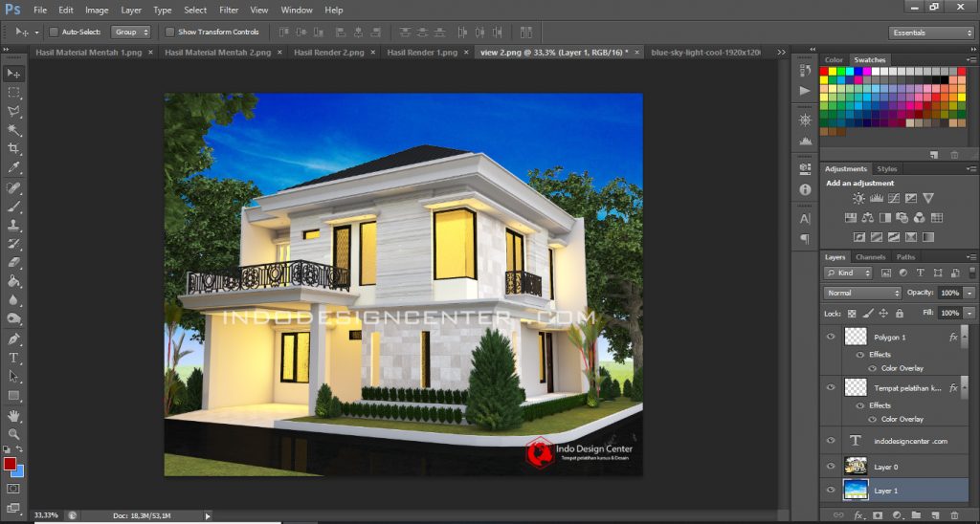This screenshot has height=524, width=980.
Task: Switch to the Paths tab
Action: coord(905,257)
